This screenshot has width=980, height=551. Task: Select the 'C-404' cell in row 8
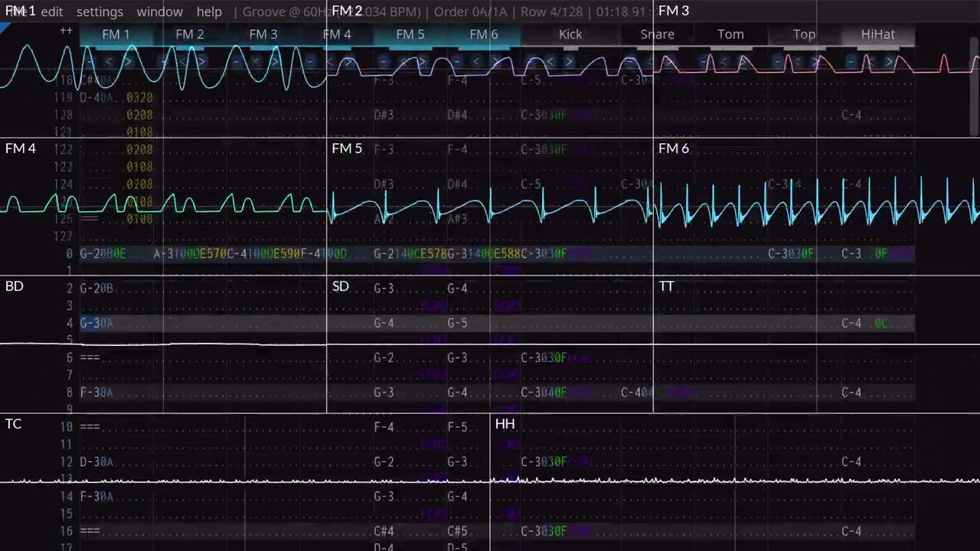(x=637, y=393)
